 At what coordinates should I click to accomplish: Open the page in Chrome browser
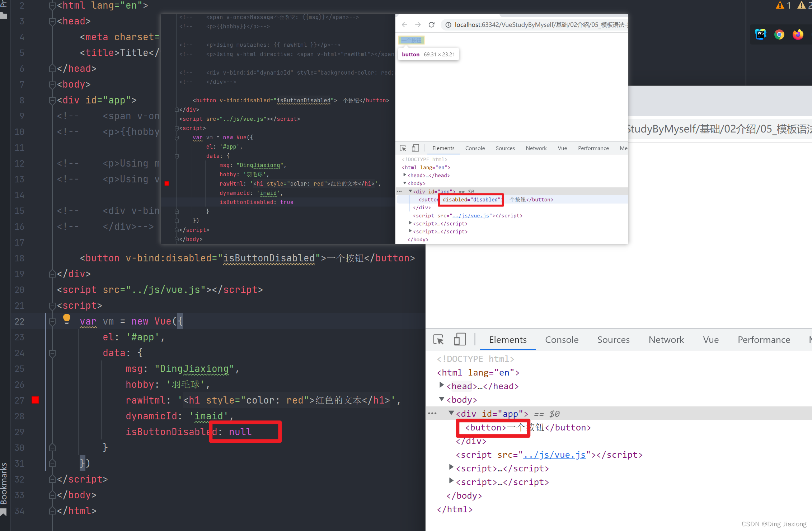click(x=779, y=34)
